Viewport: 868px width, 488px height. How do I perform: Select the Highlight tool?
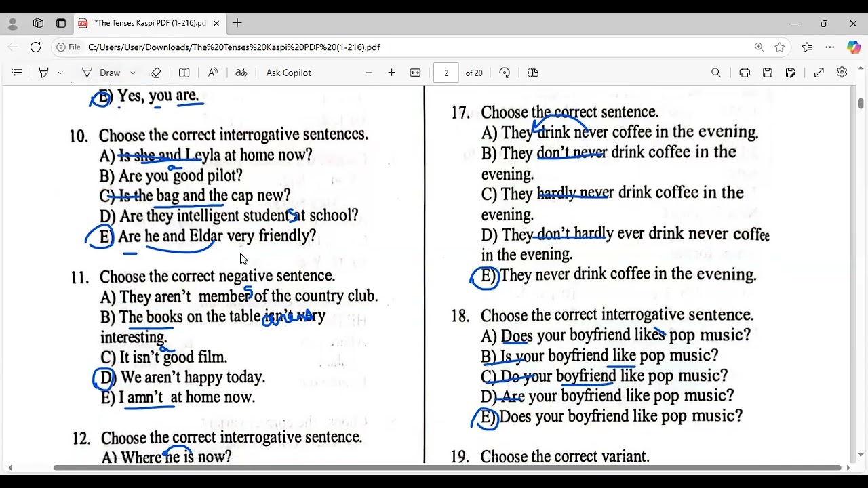[44, 73]
